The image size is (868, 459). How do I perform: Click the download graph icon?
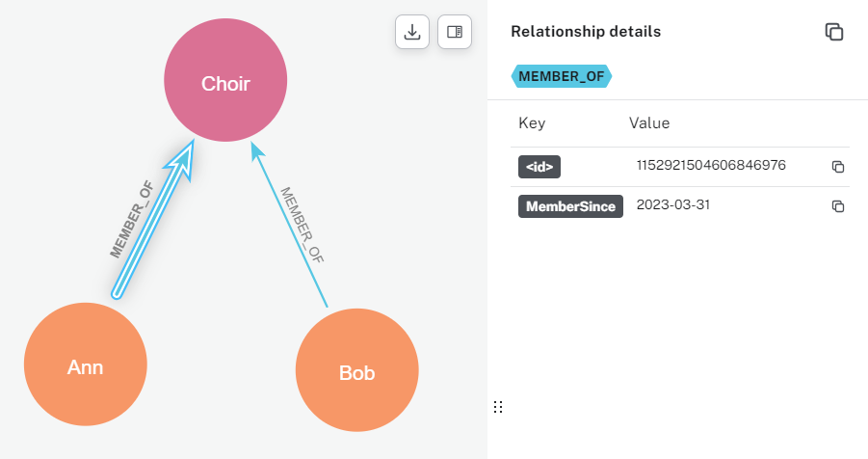tap(412, 32)
